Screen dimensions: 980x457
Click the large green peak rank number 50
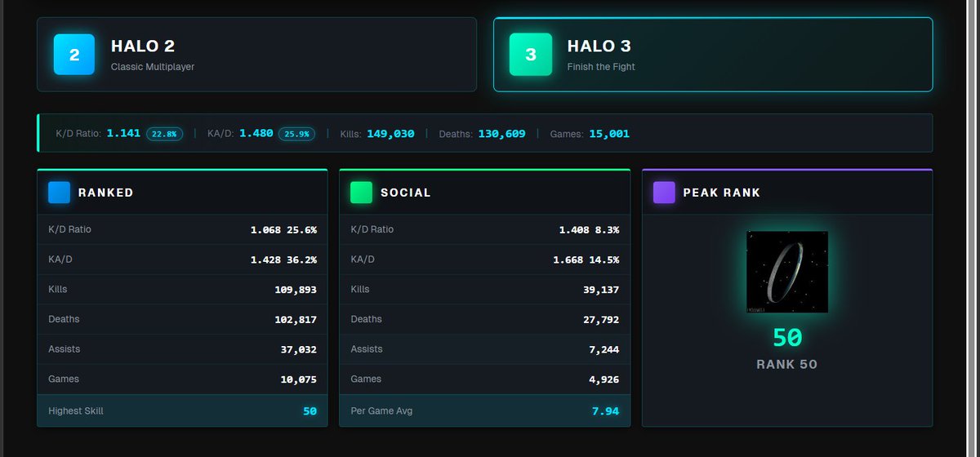click(787, 338)
